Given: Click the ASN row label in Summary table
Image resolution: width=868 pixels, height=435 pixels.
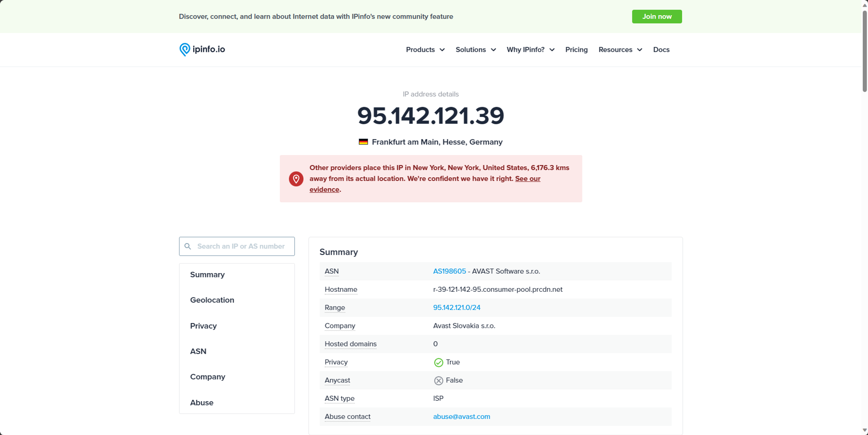Looking at the screenshot, I should pyautogui.click(x=332, y=271).
